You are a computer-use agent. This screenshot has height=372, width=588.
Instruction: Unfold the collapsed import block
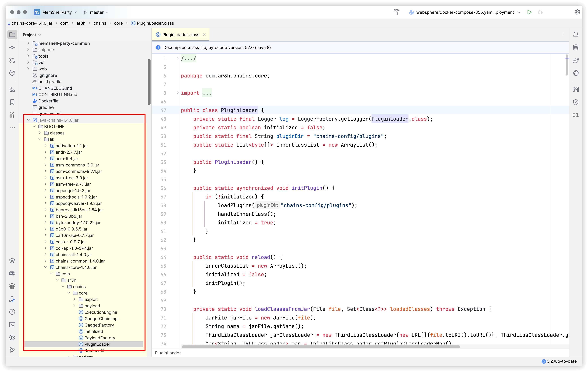[x=178, y=93]
